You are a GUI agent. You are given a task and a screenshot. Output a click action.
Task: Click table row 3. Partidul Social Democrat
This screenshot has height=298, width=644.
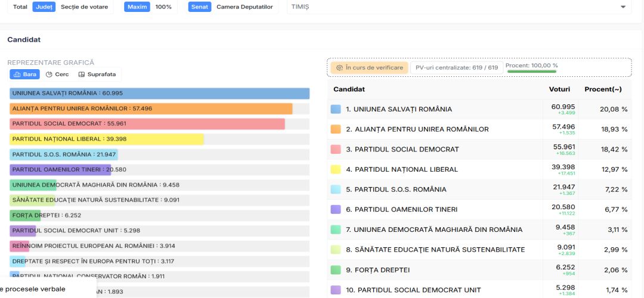pyautogui.click(x=479, y=150)
